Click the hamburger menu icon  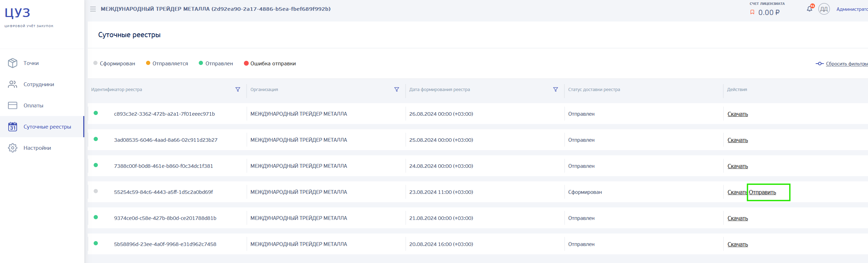[x=93, y=9]
